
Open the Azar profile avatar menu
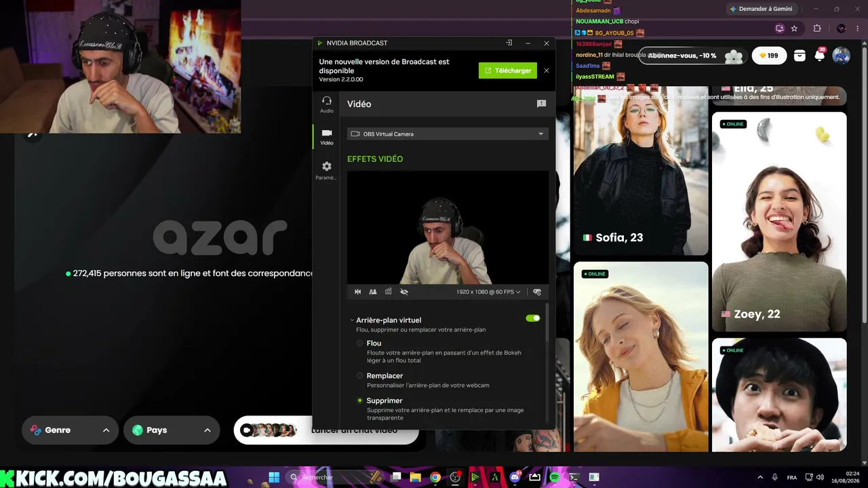pyautogui.click(x=841, y=56)
